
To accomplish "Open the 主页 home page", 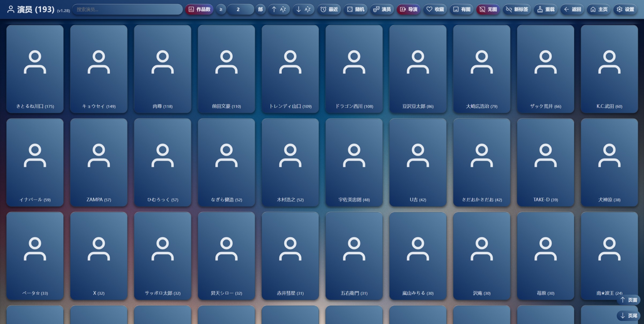I will tap(599, 9).
